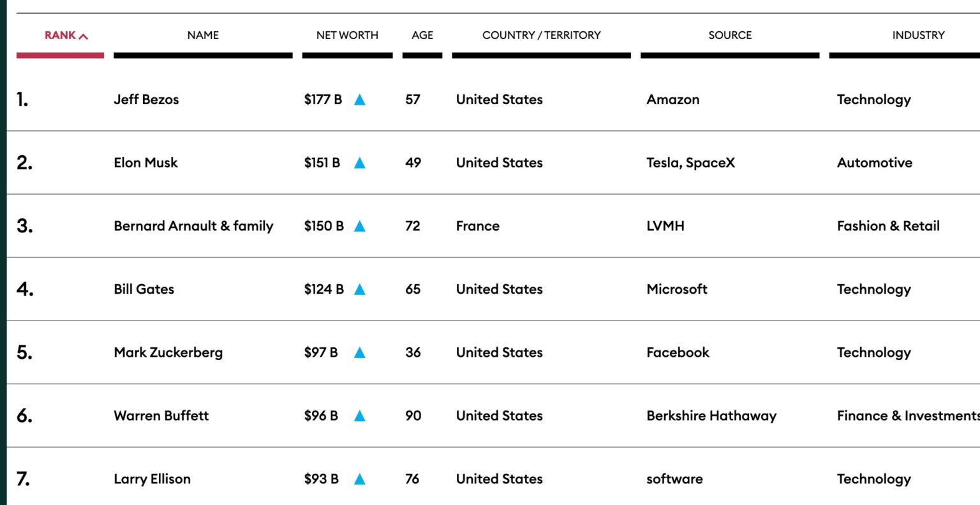This screenshot has height=505, width=980.
Task: Click the gain triangle next to Bill Gates's $124 B
Action: pyautogui.click(x=360, y=289)
